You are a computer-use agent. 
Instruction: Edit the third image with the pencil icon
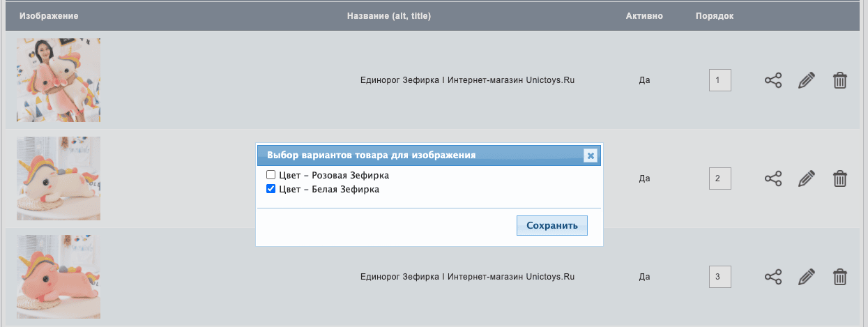806,277
